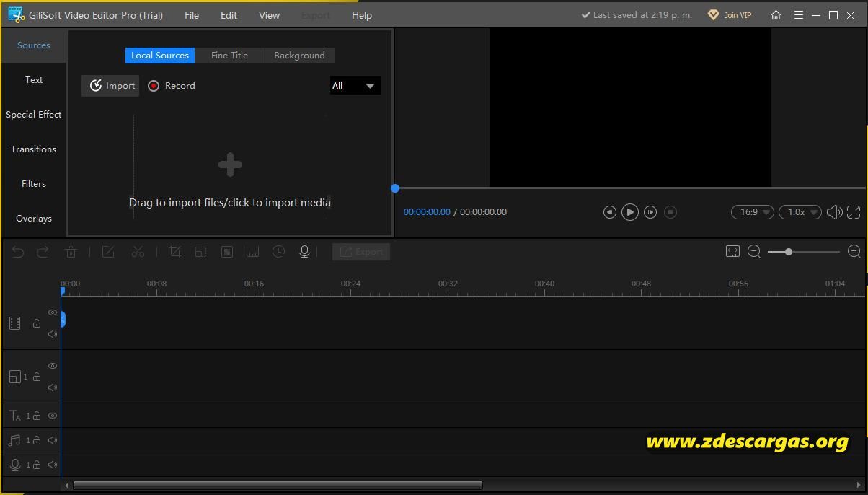The width and height of the screenshot is (868, 495).
Task: Click the Record button
Action: coord(172,86)
